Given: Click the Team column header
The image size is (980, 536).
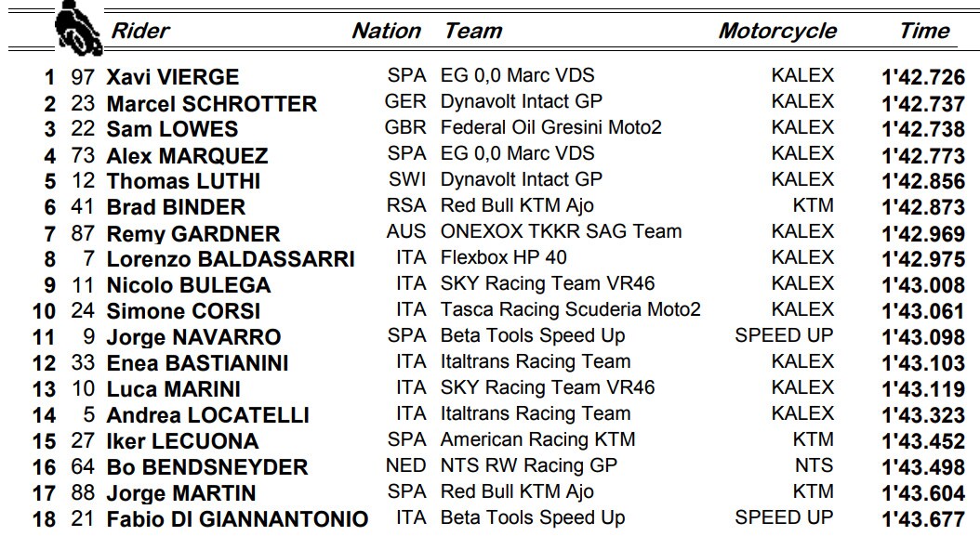Looking at the screenshot, I should pyautogui.click(x=473, y=31).
